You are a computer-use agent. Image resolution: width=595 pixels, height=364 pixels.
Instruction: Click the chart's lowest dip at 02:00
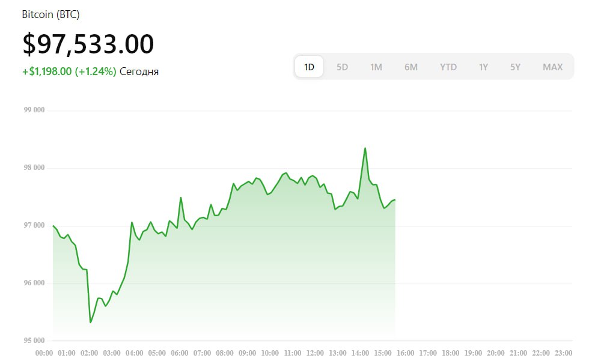[x=90, y=322]
